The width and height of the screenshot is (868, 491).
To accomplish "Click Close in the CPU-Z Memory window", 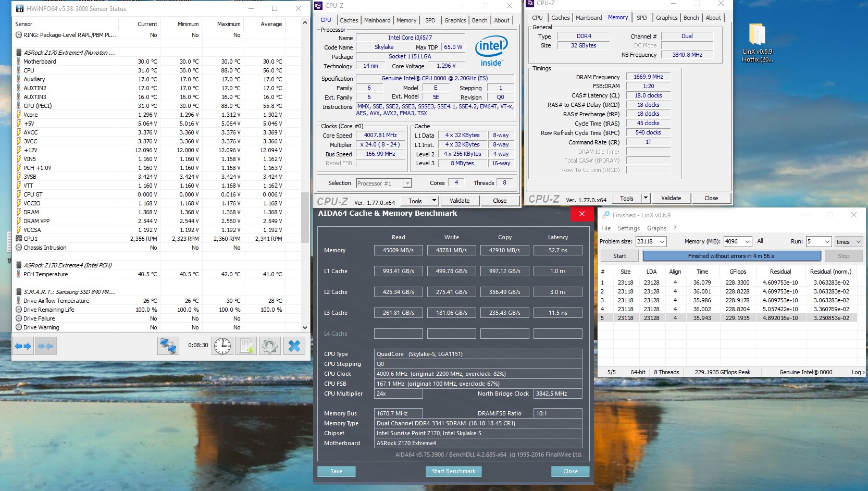I will [711, 198].
